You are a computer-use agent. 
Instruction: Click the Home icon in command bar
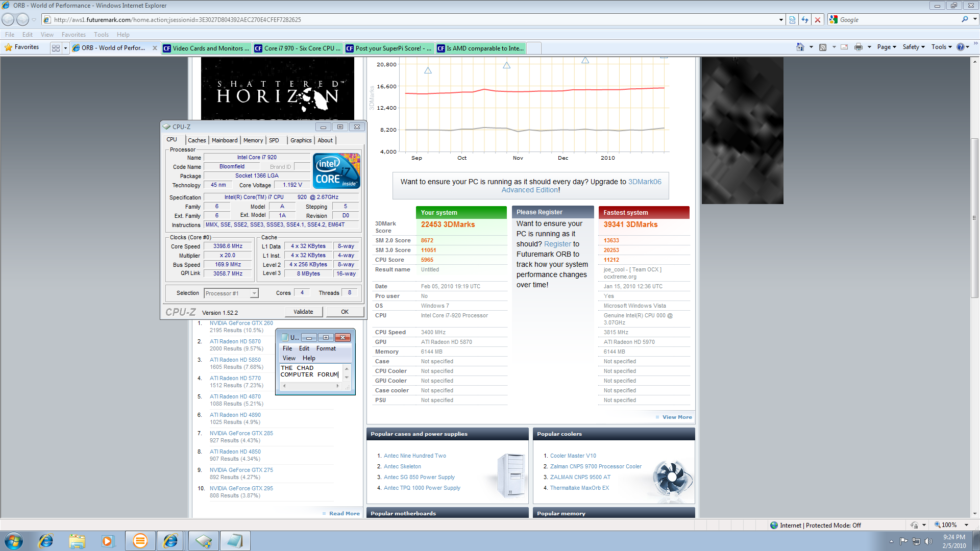(x=800, y=47)
